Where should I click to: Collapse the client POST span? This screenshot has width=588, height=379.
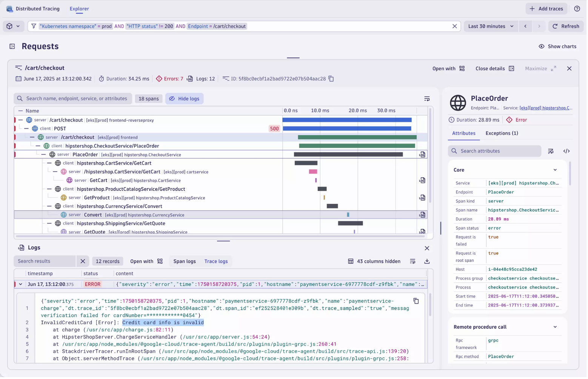pos(26,129)
